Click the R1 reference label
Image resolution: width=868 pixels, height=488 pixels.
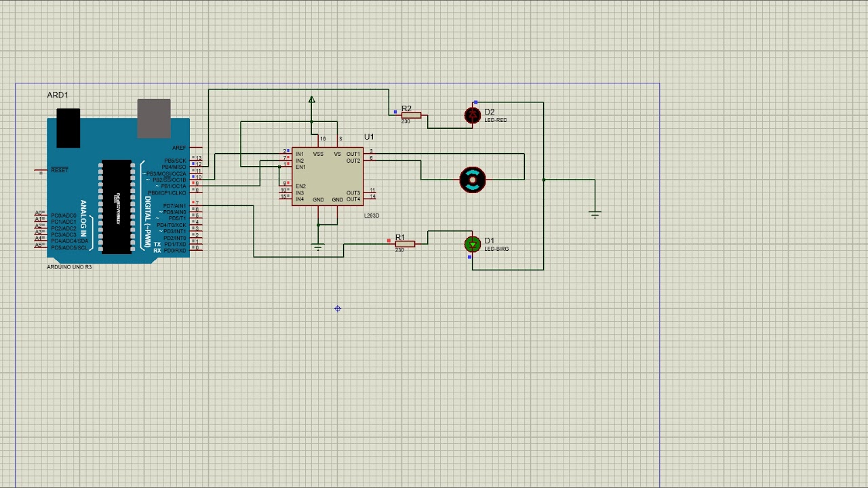coord(400,237)
